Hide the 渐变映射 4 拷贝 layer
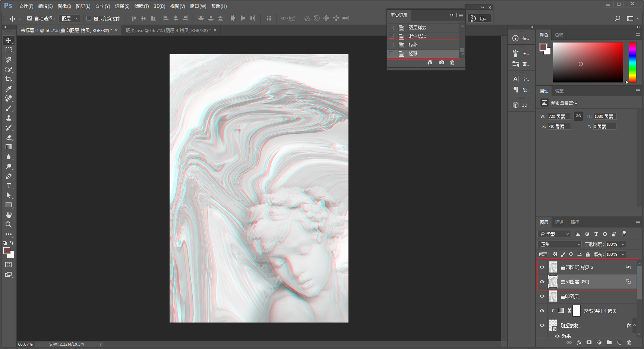The image size is (644, 349). tap(542, 311)
